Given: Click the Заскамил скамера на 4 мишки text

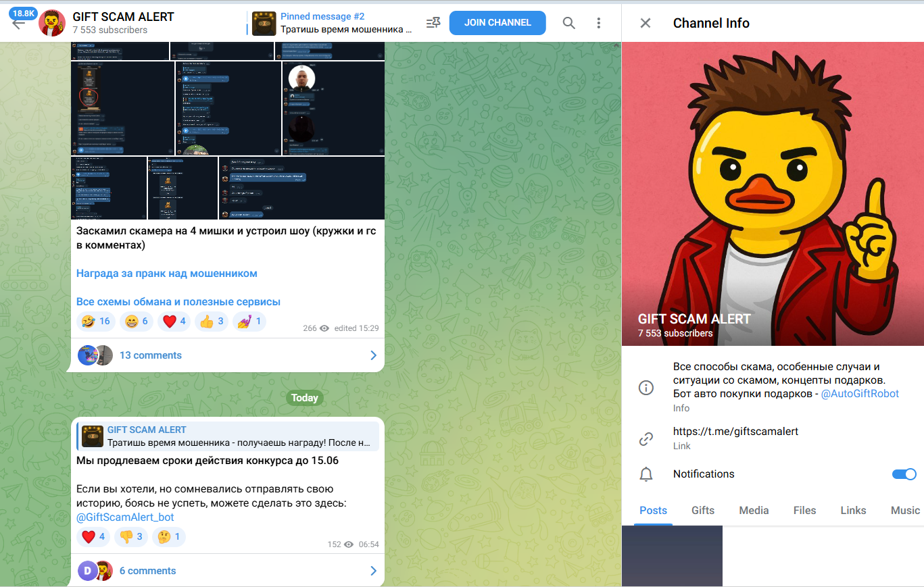Looking at the screenshot, I should pos(226,238).
